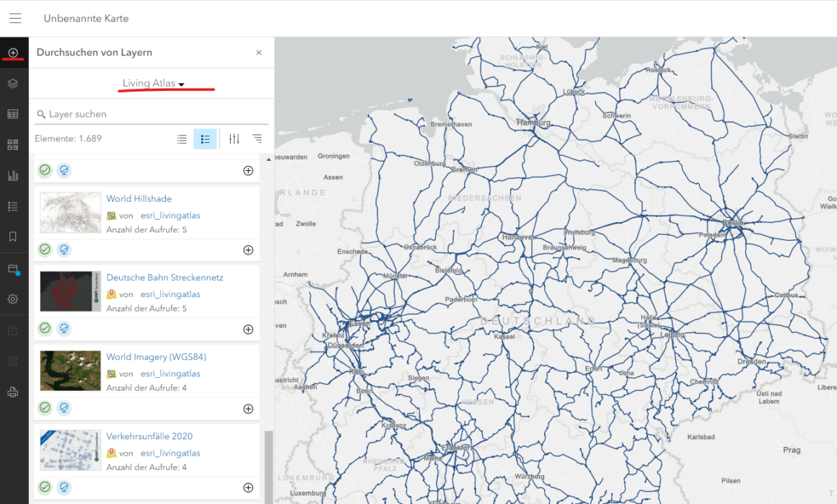Open esri_livingatlas owner link under Deutsche Bahn Streckennetz
The image size is (837, 504).
coord(170,294)
